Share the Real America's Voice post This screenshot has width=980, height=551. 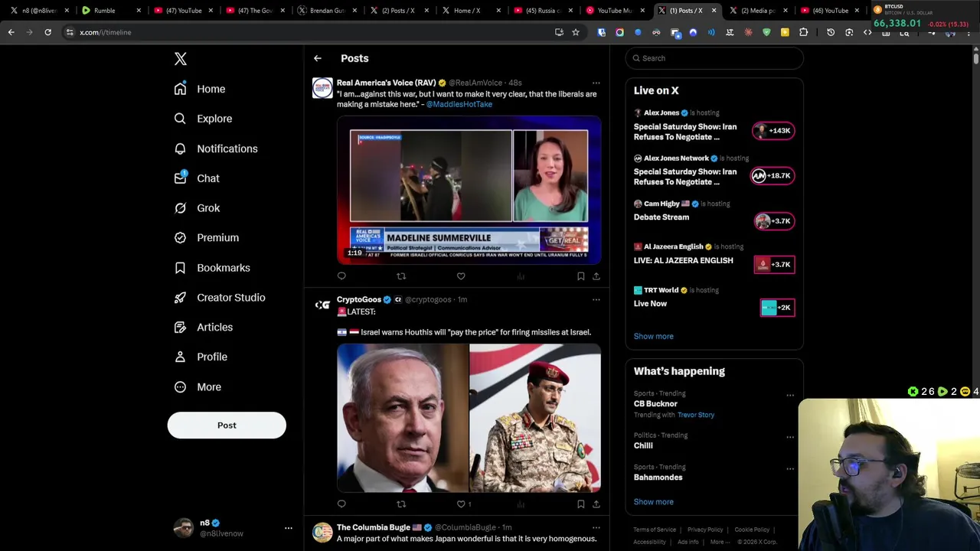(x=596, y=276)
